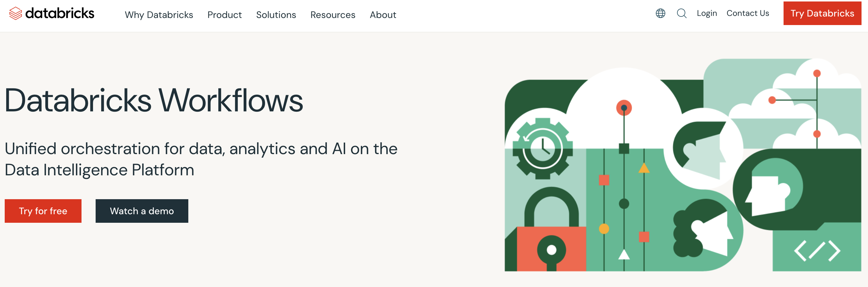Open the language globe icon
The image size is (868, 287).
point(660,14)
